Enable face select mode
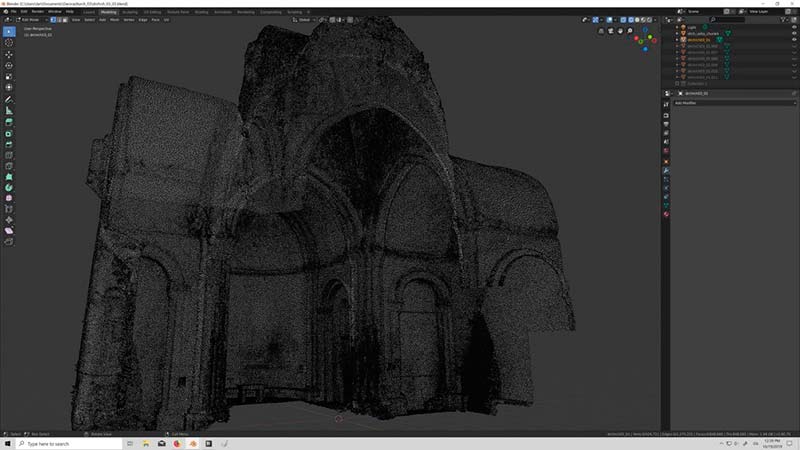The image size is (800, 450). pos(65,20)
